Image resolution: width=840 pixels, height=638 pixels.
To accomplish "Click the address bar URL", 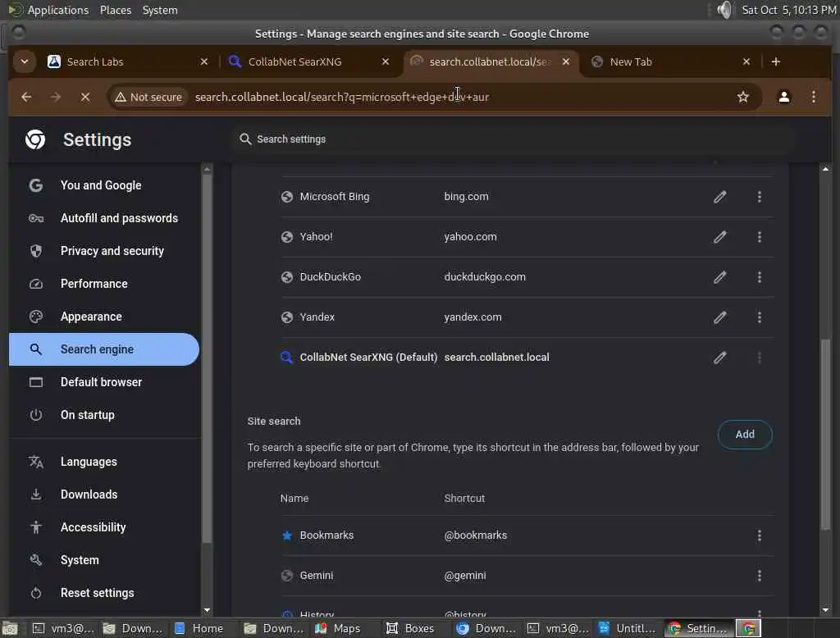I will coord(342,97).
